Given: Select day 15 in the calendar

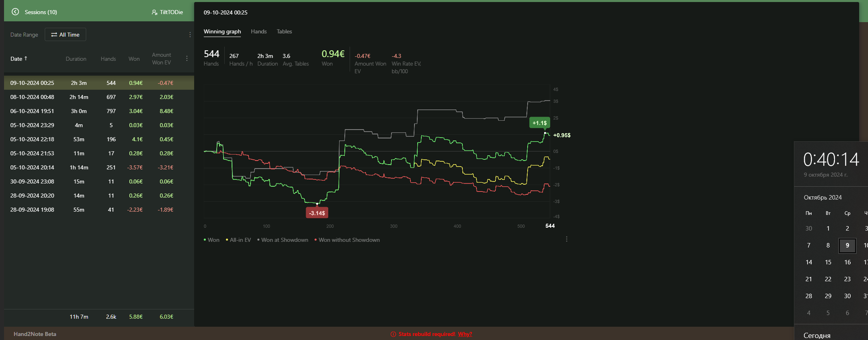Looking at the screenshot, I should point(828,262).
